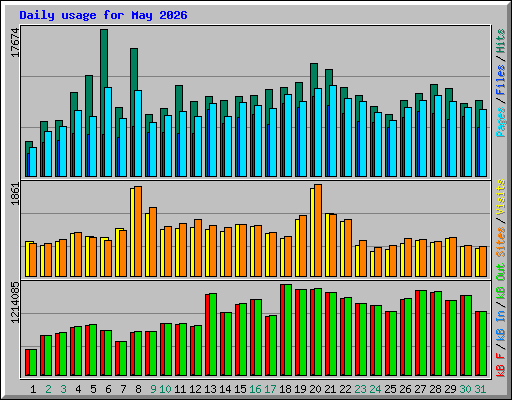
Task: Click the green kB bar for day 18
Action: (x=288, y=330)
